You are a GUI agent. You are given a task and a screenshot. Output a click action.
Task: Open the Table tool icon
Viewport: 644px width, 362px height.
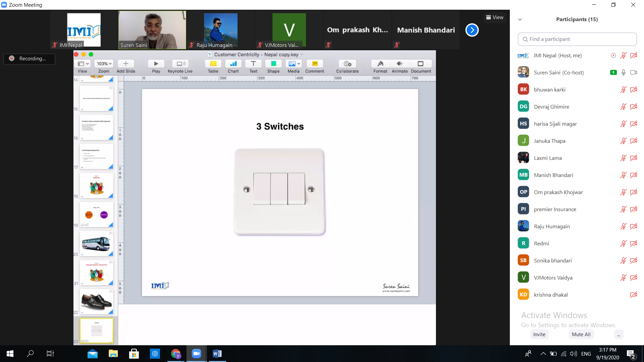[213, 64]
